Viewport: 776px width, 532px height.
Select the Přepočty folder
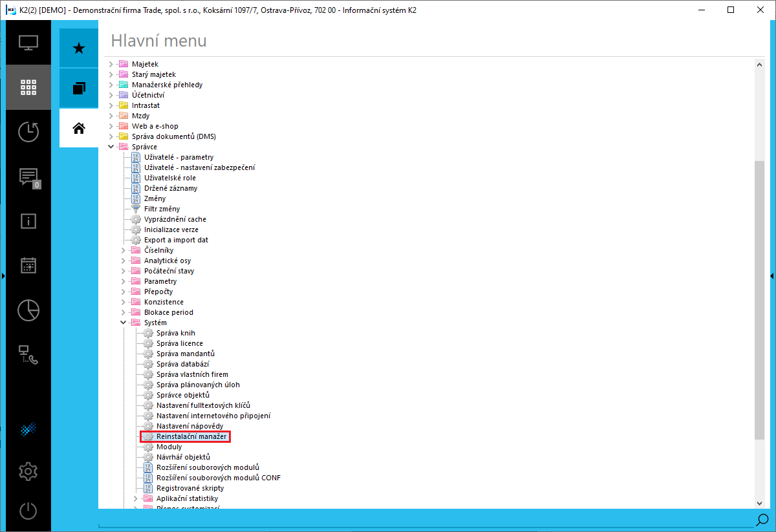158,292
